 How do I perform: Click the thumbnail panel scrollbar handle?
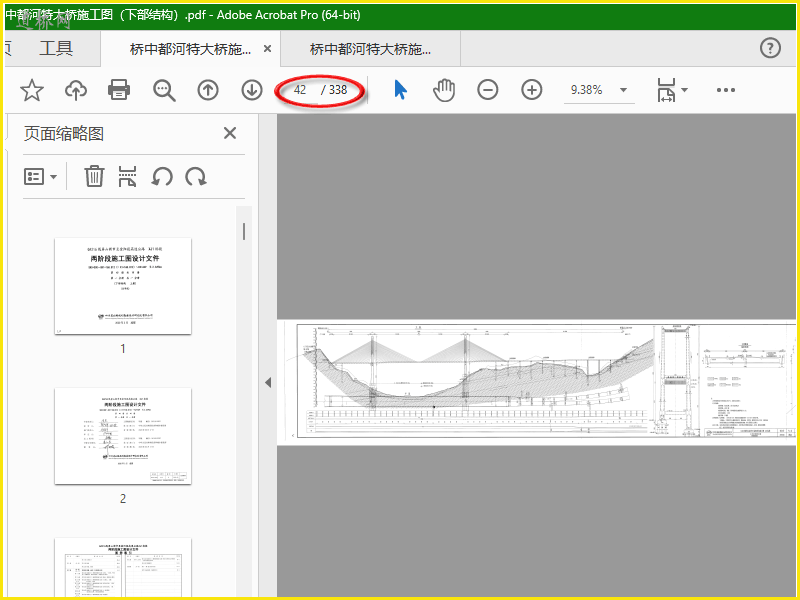[244, 232]
